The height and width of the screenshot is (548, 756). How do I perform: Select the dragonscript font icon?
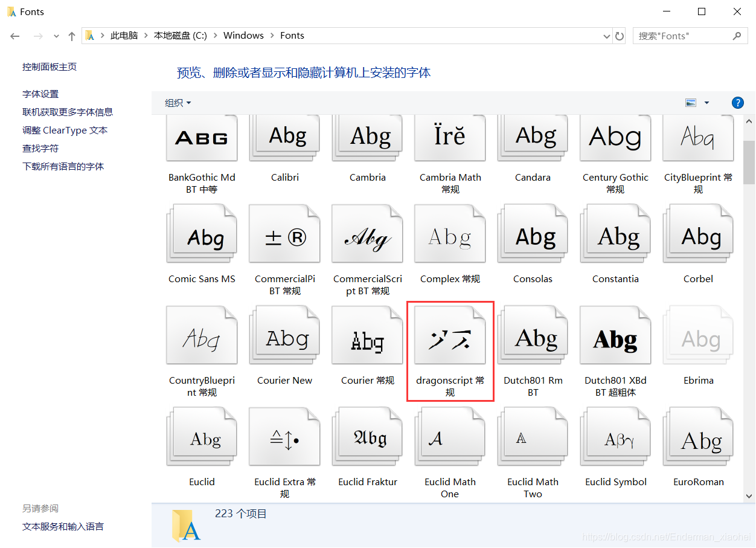(450, 335)
